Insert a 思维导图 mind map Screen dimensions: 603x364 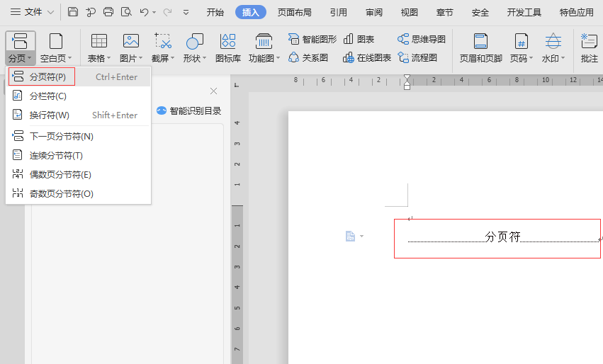[x=422, y=39]
